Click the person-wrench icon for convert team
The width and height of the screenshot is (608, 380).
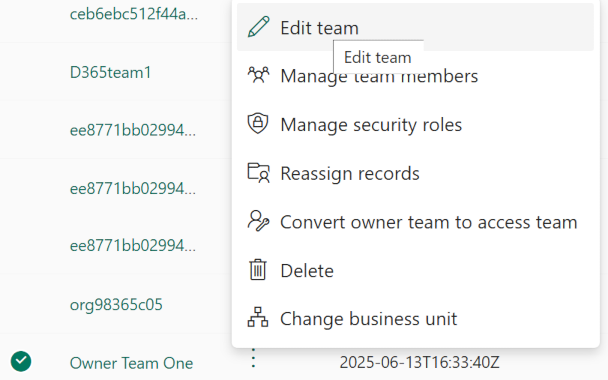click(258, 221)
